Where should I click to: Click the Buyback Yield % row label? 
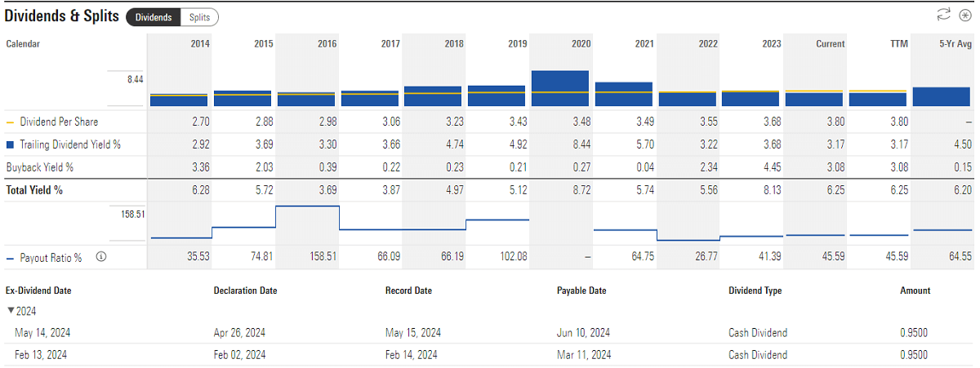[x=39, y=167]
